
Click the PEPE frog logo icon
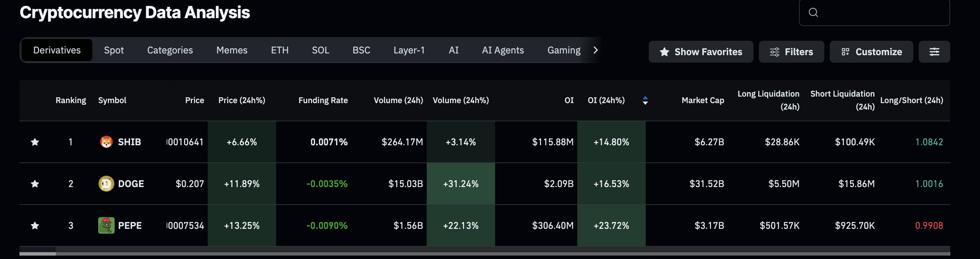106,225
